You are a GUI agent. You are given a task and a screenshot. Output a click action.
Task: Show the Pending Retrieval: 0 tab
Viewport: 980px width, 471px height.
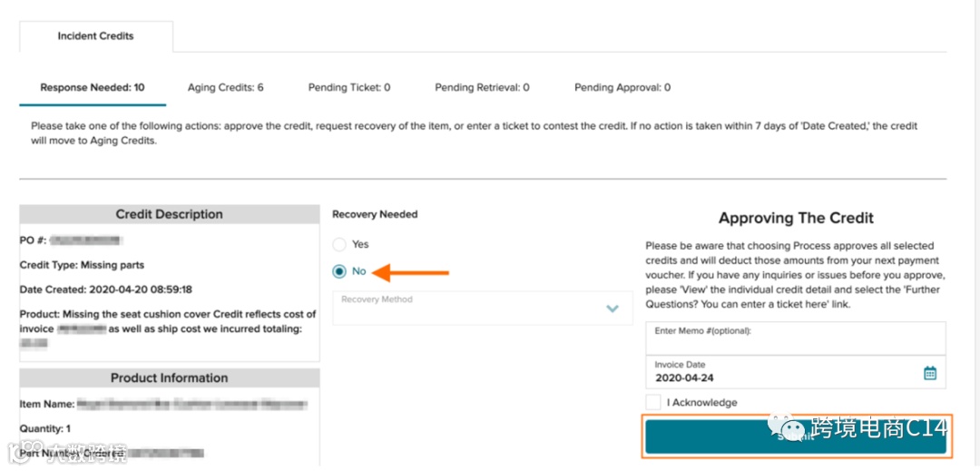pyautogui.click(x=482, y=88)
